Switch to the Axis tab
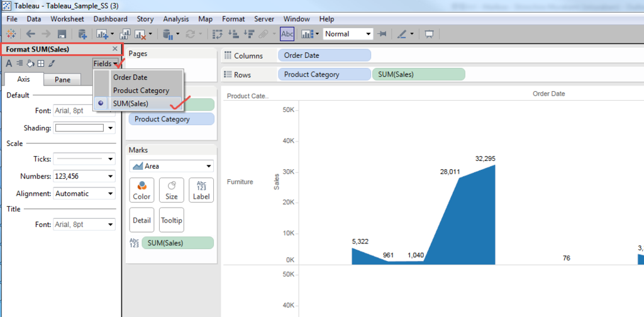The width and height of the screenshot is (644, 317). click(x=23, y=79)
